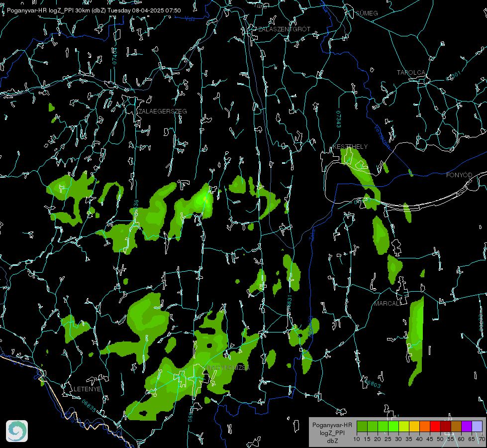
Task: Click the 'Poganyvar-HR' text in the legend
Action: coord(332,425)
